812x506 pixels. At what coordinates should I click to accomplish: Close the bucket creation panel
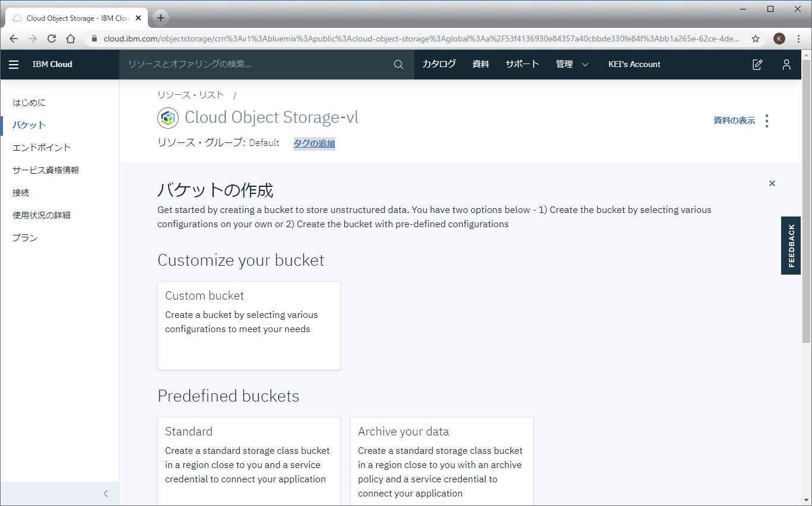(772, 183)
